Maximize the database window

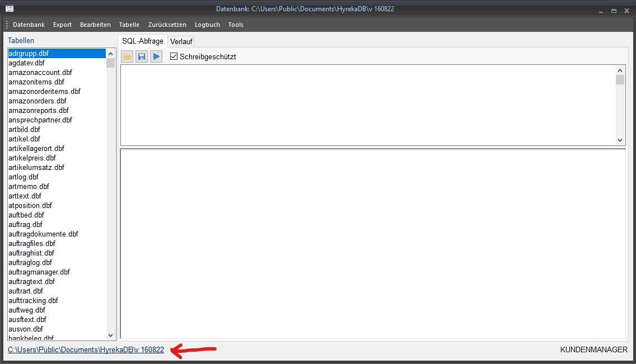[614, 11]
